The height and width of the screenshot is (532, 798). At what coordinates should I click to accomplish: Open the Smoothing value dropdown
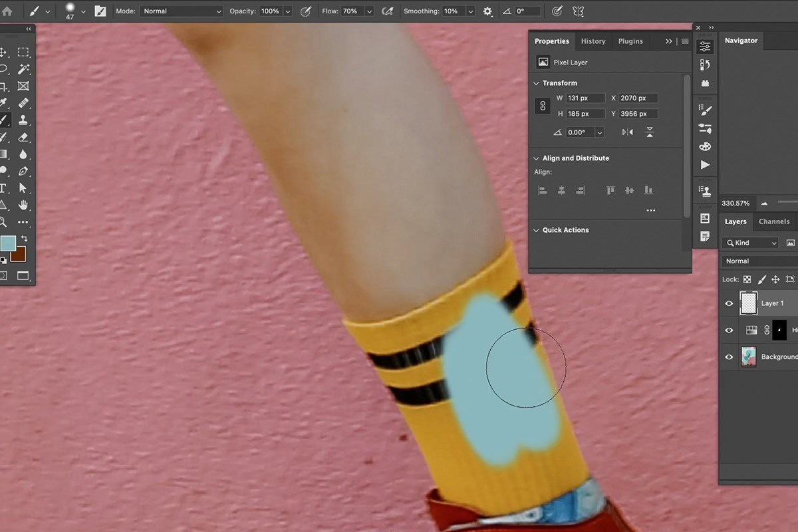[x=470, y=11]
